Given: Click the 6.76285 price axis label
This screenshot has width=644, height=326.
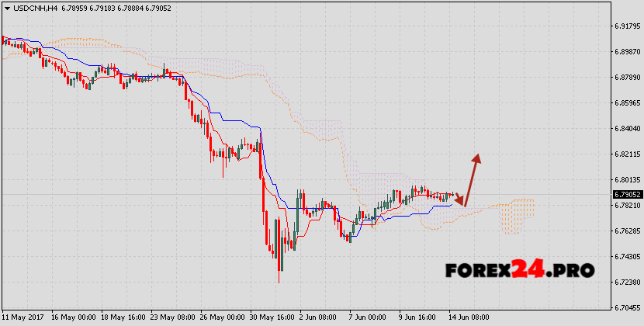Looking at the screenshot, I should coord(626,231).
